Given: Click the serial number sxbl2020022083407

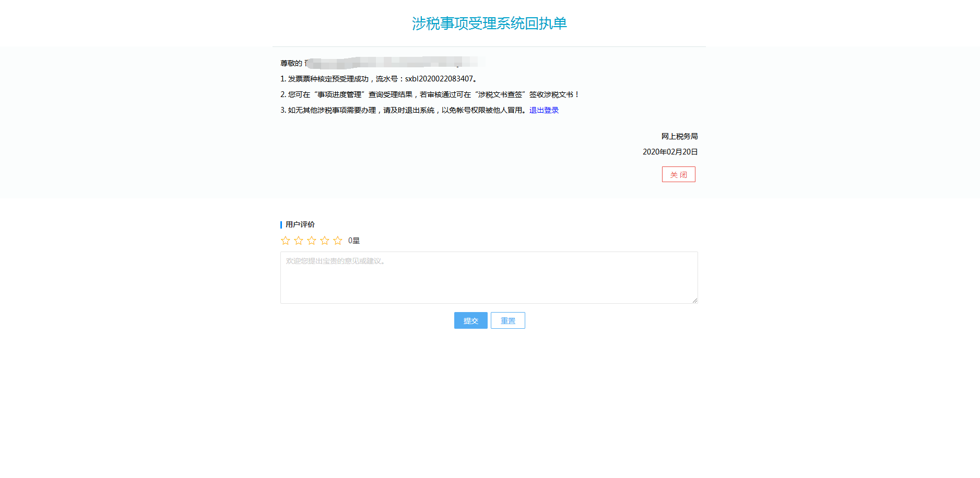Looking at the screenshot, I should (439, 79).
